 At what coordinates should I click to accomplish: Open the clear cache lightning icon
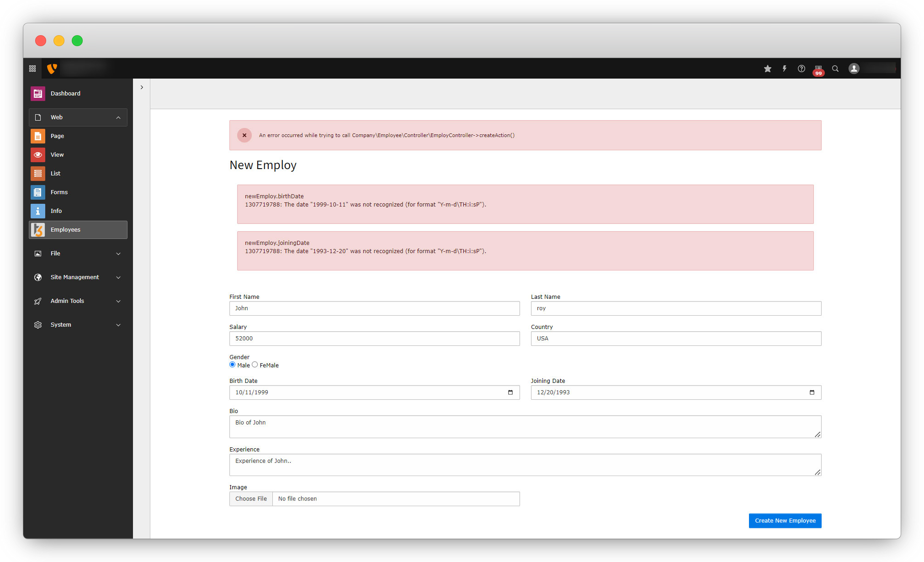(785, 69)
